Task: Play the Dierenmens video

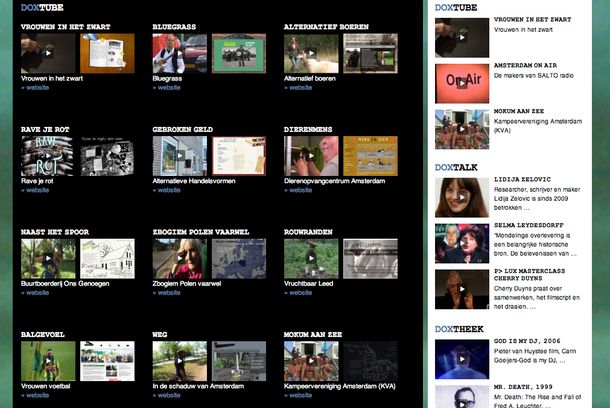Action: tap(311, 156)
